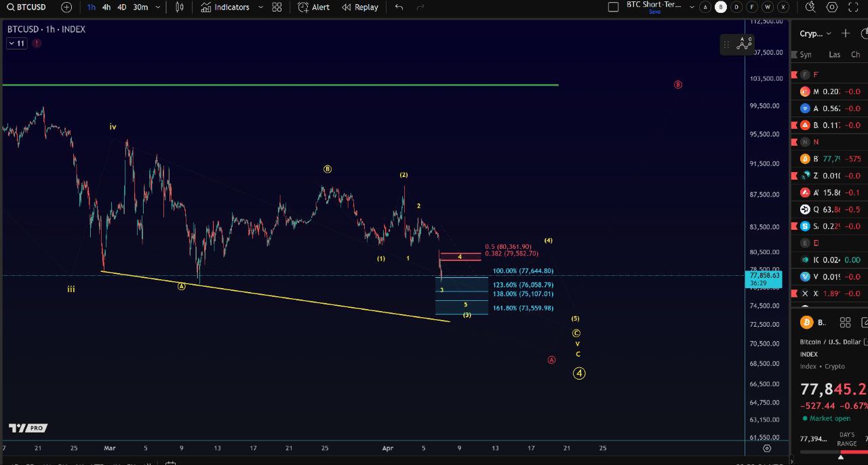The image size is (868, 465).
Task: Redo the last chart action
Action: (420, 7)
